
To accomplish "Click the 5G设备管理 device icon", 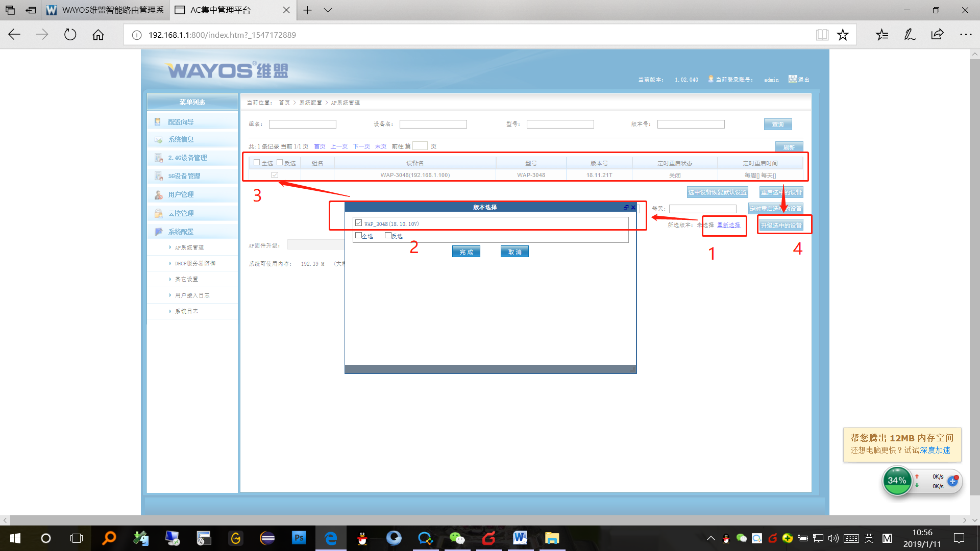I will 158,176.
